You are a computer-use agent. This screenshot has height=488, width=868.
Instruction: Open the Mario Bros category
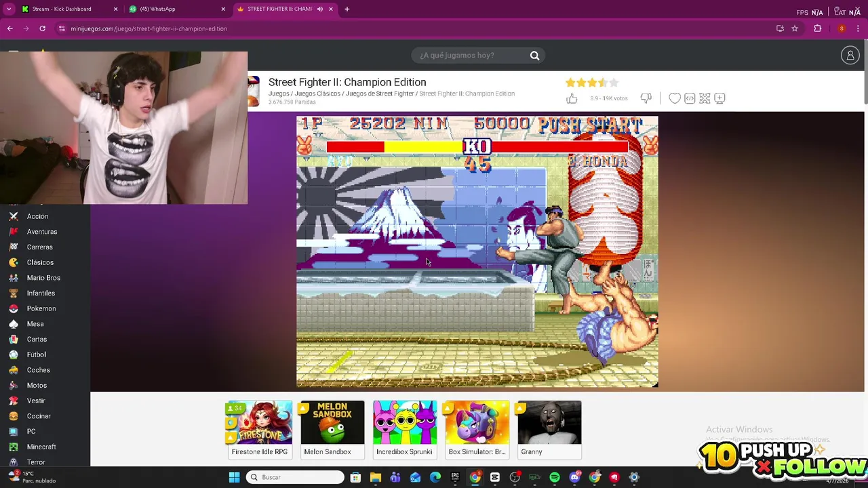pos(43,278)
